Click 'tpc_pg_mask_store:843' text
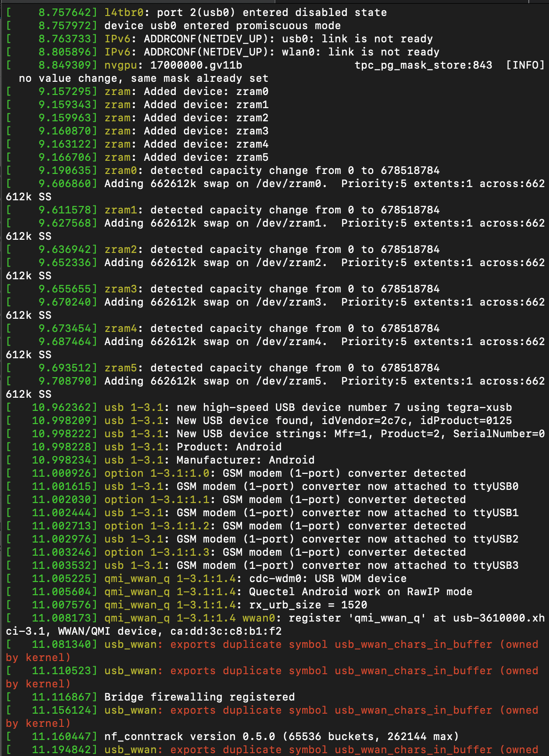 click(x=424, y=65)
